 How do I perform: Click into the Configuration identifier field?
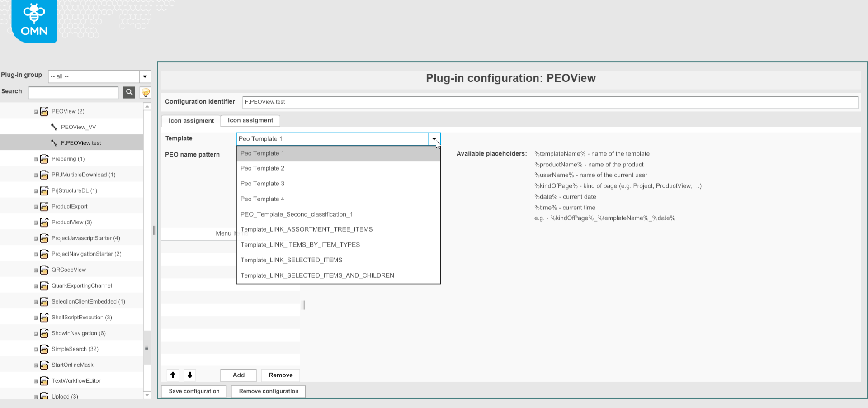pyautogui.click(x=550, y=102)
